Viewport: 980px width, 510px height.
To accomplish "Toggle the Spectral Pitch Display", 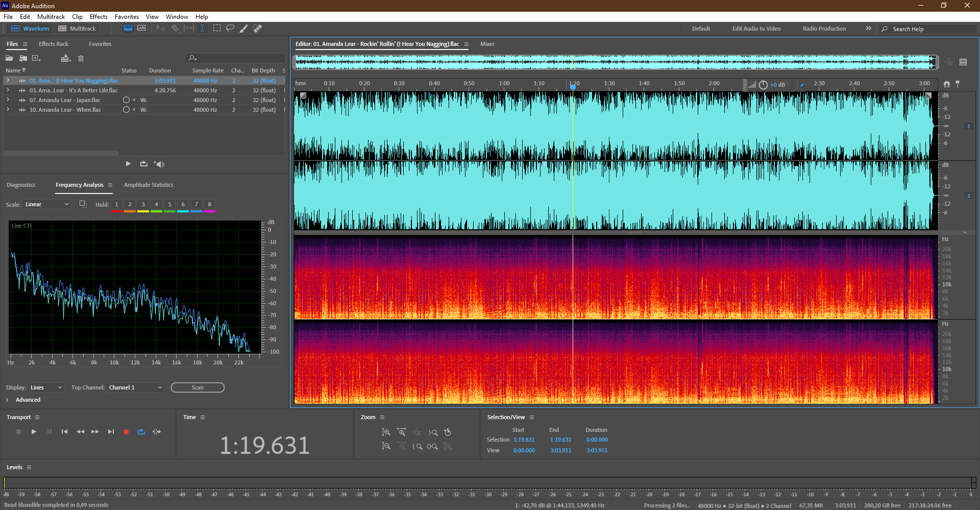I will coord(141,29).
